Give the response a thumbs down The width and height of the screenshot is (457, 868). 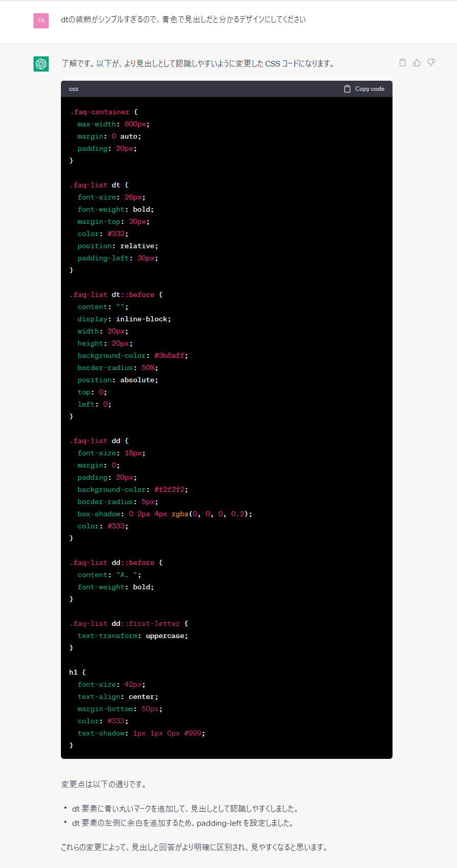[x=431, y=62]
